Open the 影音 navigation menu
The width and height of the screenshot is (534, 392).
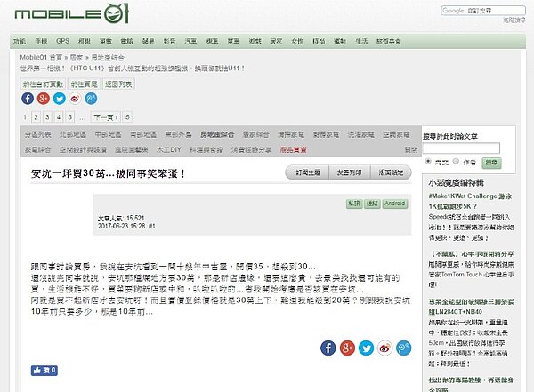[169, 41]
